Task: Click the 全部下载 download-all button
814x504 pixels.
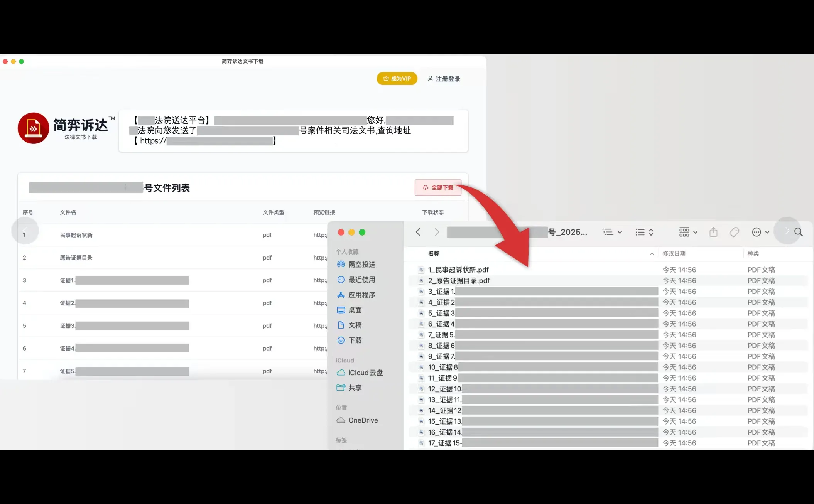Action: [x=438, y=187]
